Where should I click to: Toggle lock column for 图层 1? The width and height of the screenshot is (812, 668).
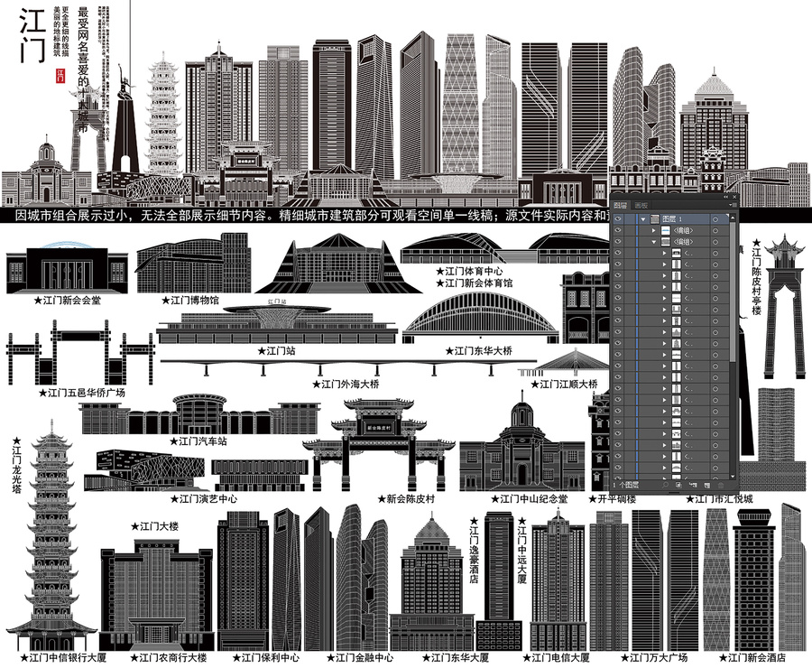point(630,219)
